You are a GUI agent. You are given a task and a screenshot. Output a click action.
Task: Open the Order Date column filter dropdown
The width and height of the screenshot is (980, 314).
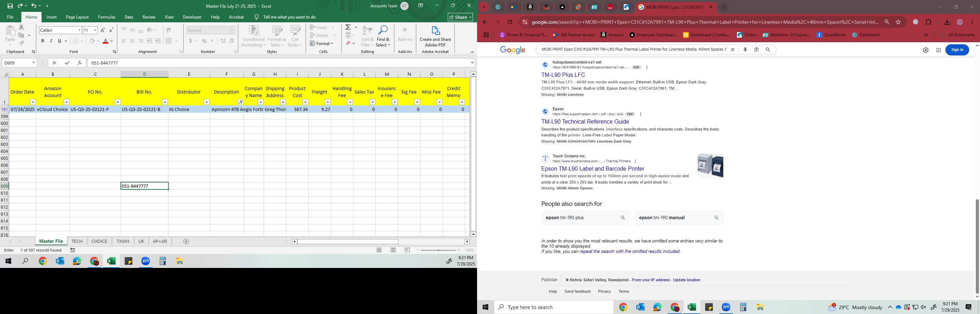[x=33, y=102]
